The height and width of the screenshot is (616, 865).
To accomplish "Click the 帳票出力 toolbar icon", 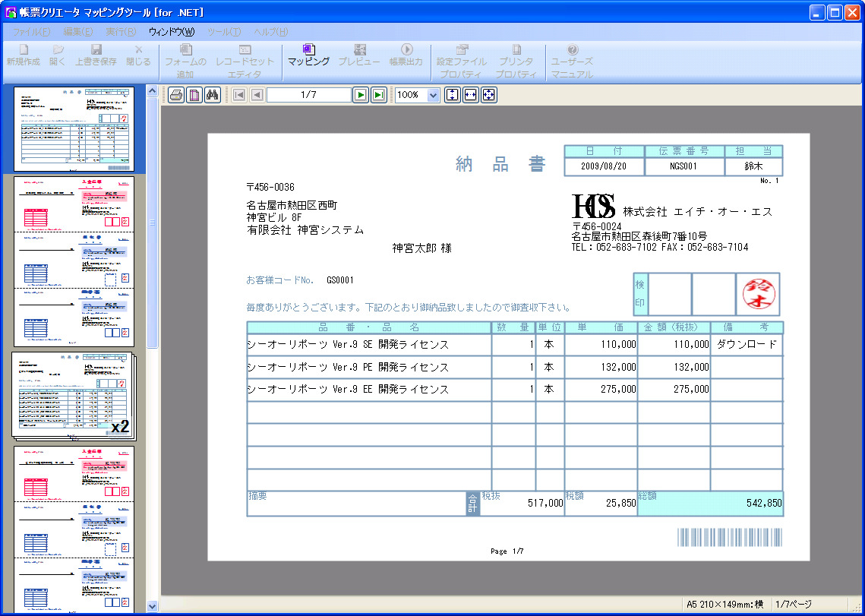I will [406, 55].
